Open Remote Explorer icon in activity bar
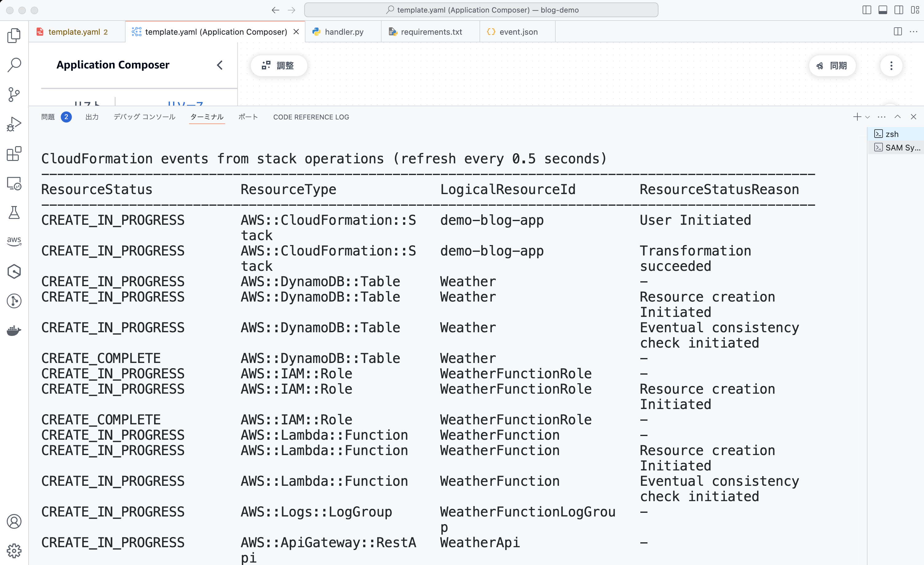924x565 pixels. point(14,183)
